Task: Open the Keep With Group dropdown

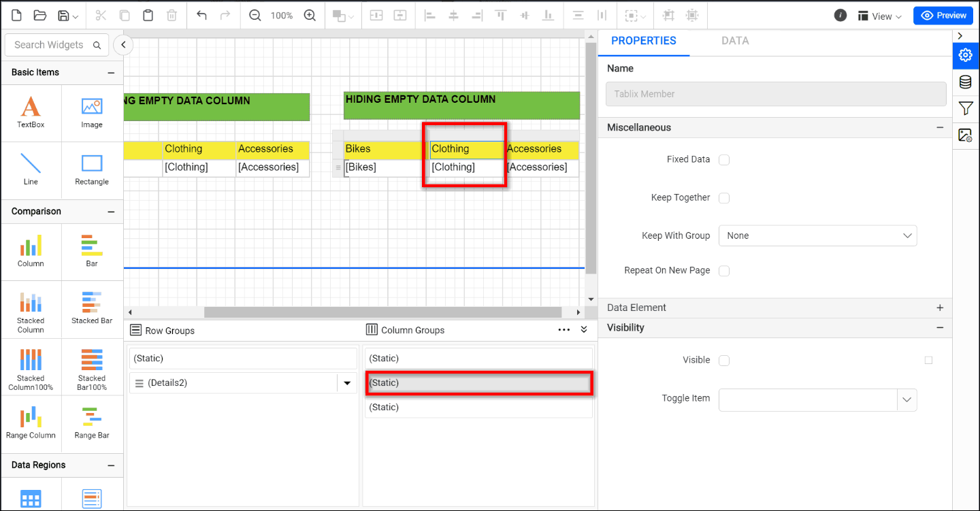Action: coord(817,235)
